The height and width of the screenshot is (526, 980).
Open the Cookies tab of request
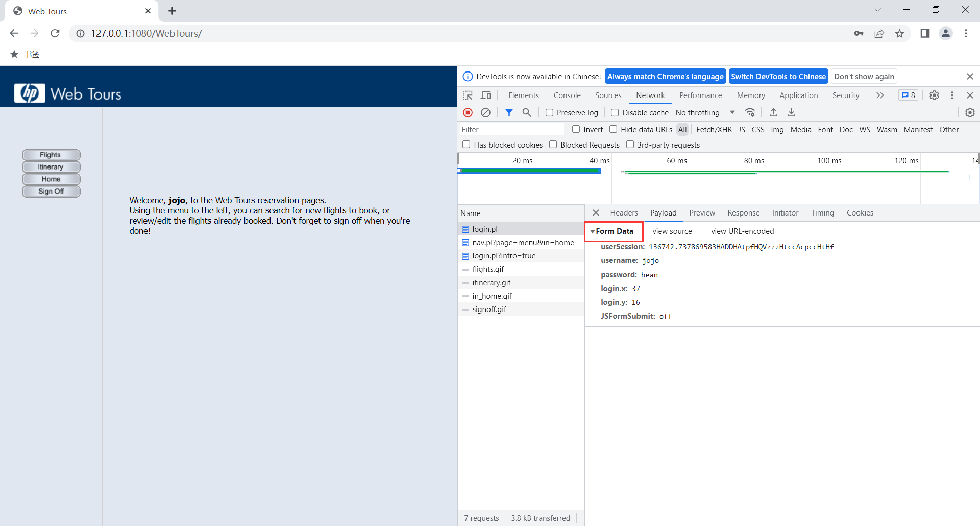pyautogui.click(x=860, y=213)
